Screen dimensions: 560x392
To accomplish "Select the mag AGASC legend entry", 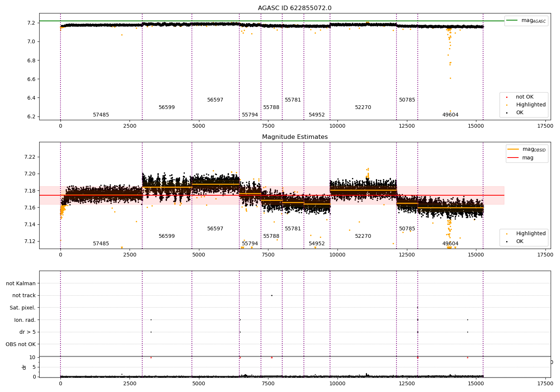I will pos(526,21).
